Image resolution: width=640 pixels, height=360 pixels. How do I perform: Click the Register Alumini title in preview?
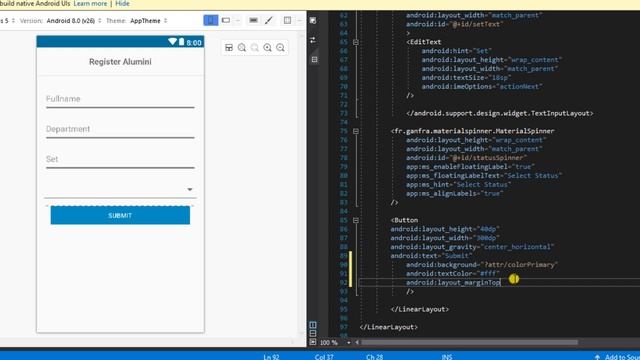pyautogui.click(x=120, y=62)
